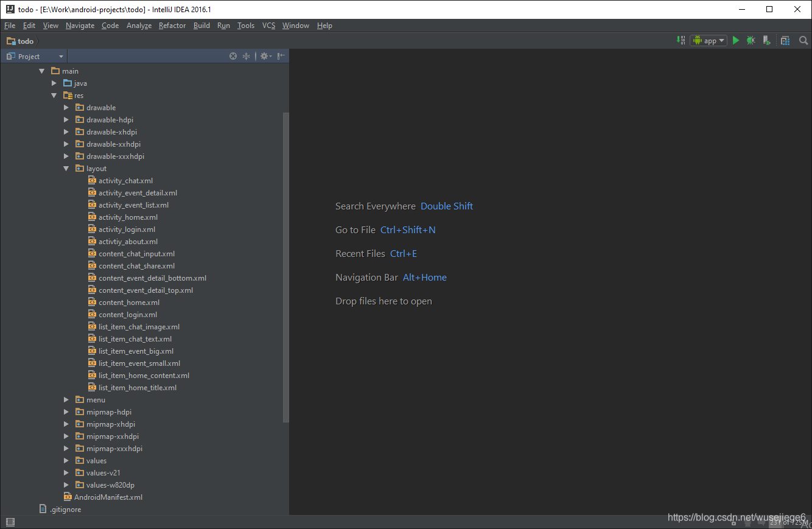
Task: Expand the drawable-hdpi folder arrow
Action: coord(66,120)
